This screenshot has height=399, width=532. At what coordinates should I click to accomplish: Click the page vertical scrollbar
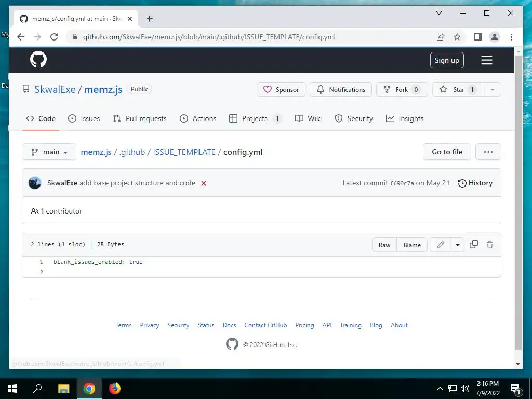tap(518, 204)
